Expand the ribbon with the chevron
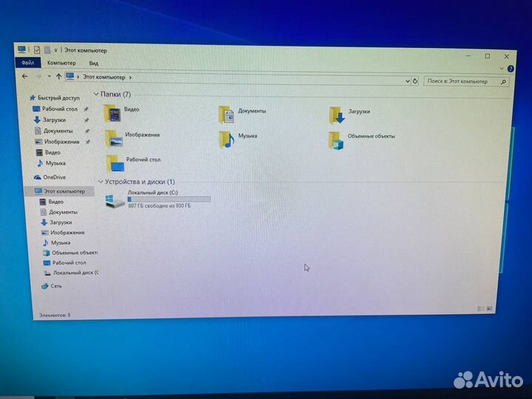The image size is (532, 399). pyautogui.click(x=502, y=69)
